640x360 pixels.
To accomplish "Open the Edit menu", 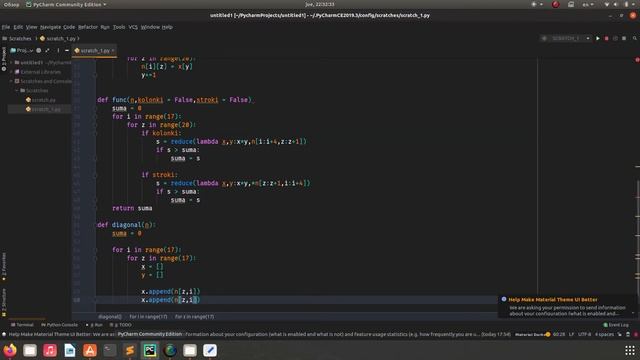I will coord(18,27).
